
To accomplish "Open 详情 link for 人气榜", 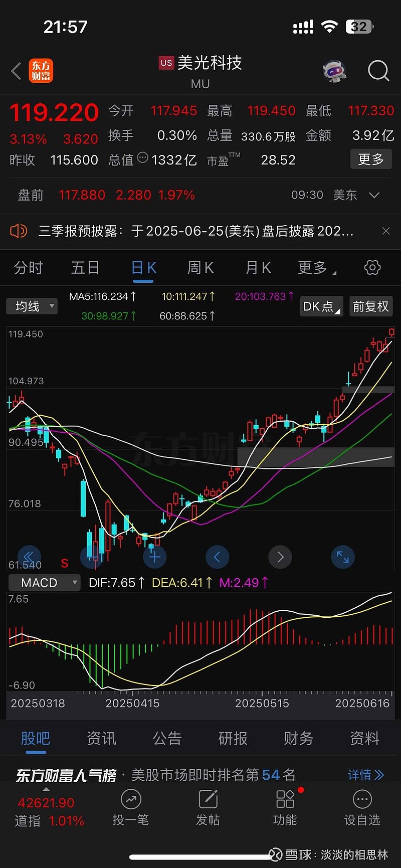I will [x=366, y=775].
